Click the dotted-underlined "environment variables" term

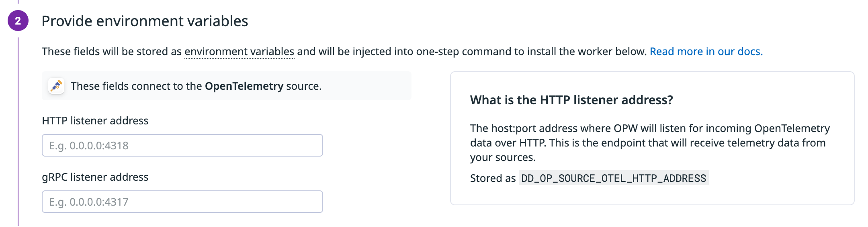240,52
